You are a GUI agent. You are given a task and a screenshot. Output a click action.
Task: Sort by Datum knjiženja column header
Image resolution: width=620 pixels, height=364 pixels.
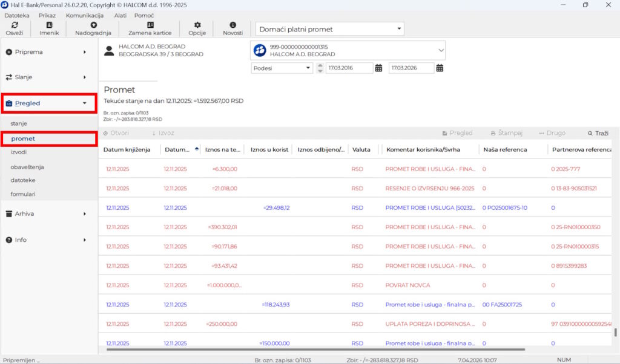click(x=127, y=149)
